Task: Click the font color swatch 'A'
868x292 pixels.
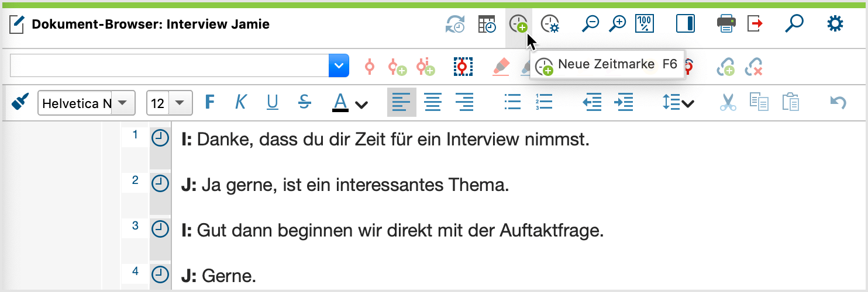Action: [340, 103]
